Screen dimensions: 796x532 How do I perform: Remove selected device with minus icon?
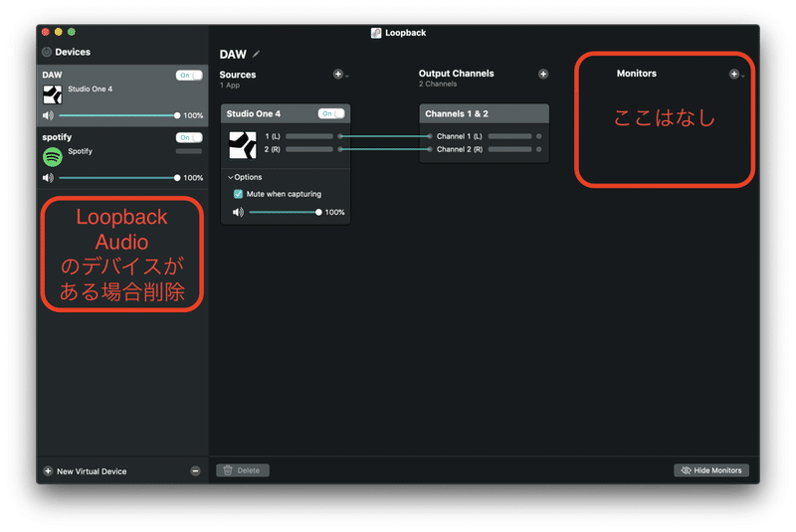(195, 471)
